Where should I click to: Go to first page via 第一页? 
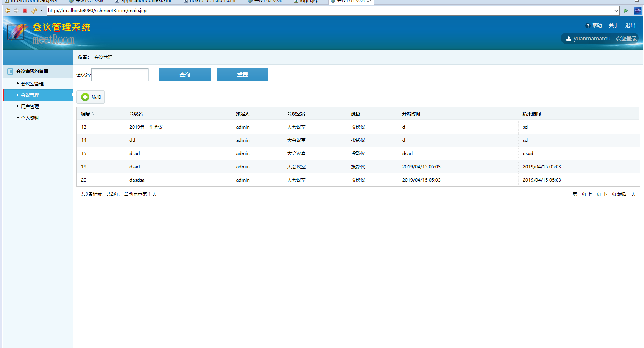click(x=579, y=194)
